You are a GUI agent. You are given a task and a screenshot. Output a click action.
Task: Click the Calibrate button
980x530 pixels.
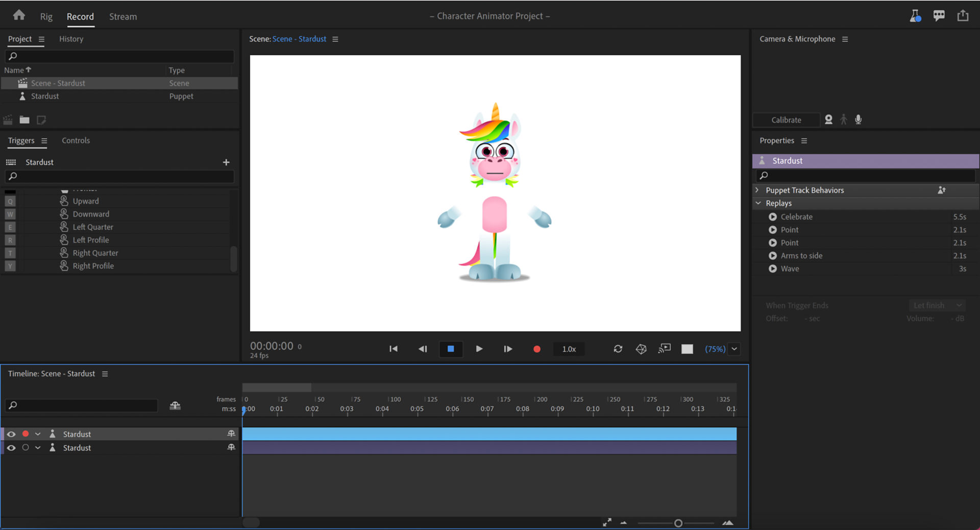(x=786, y=120)
